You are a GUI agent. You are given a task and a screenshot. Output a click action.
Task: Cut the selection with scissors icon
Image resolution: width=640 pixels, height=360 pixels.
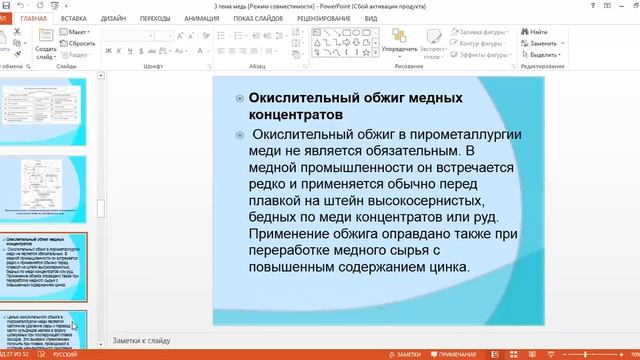click(17, 31)
